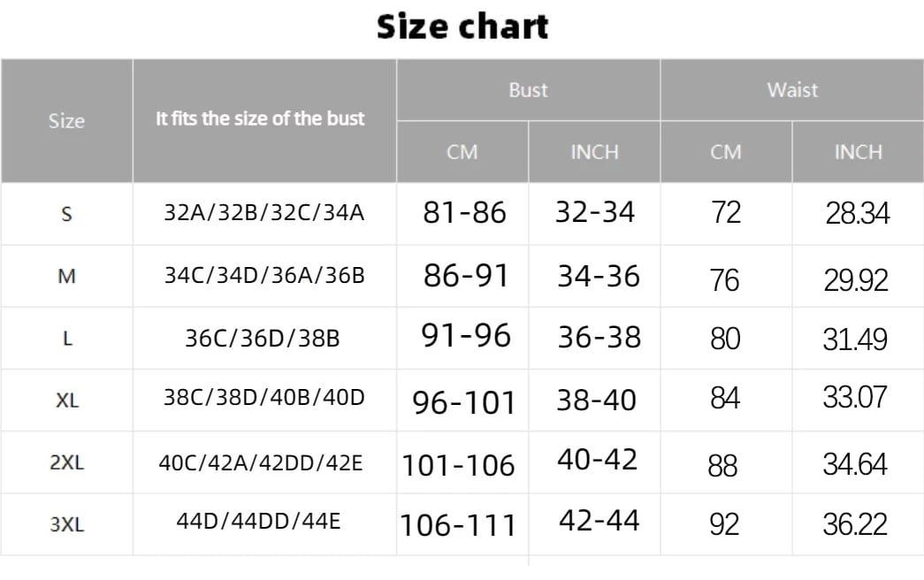Click the 3XL size row label

pyautogui.click(x=66, y=523)
